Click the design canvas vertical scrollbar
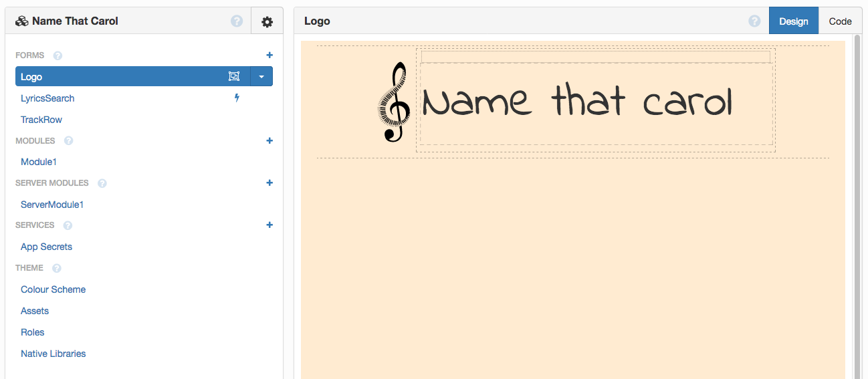Viewport: 868px width, 379px height. [857, 201]
